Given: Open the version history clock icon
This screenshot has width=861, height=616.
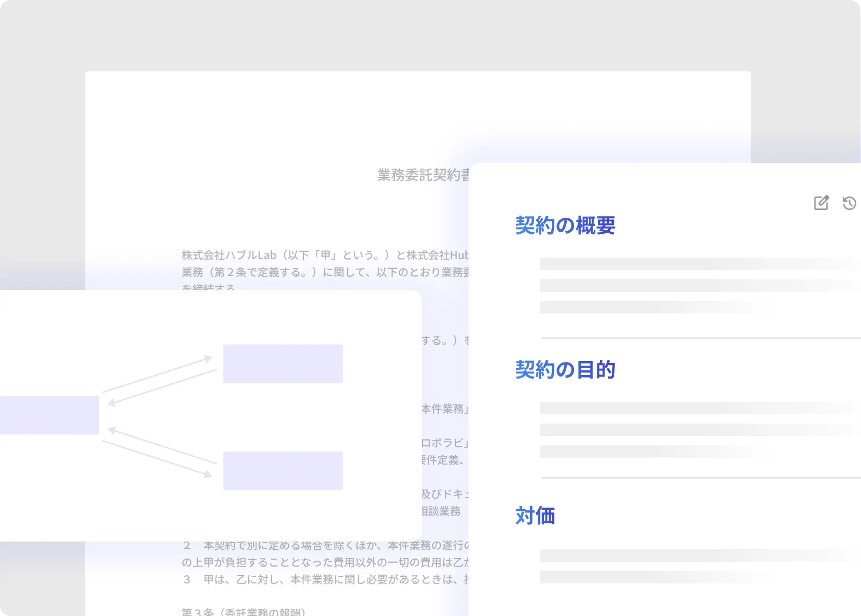Looking at the screenshot, I should coord(849,203).
